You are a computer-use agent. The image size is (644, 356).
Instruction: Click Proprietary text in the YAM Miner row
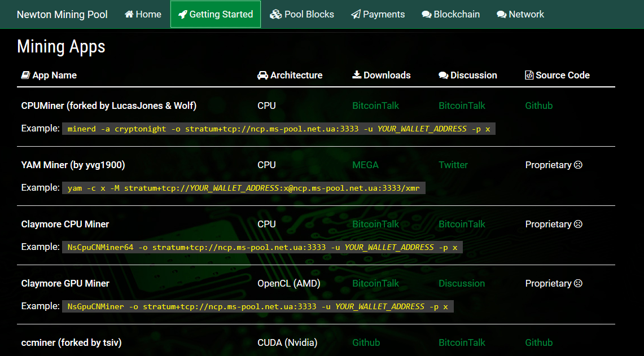coord(548,165)
